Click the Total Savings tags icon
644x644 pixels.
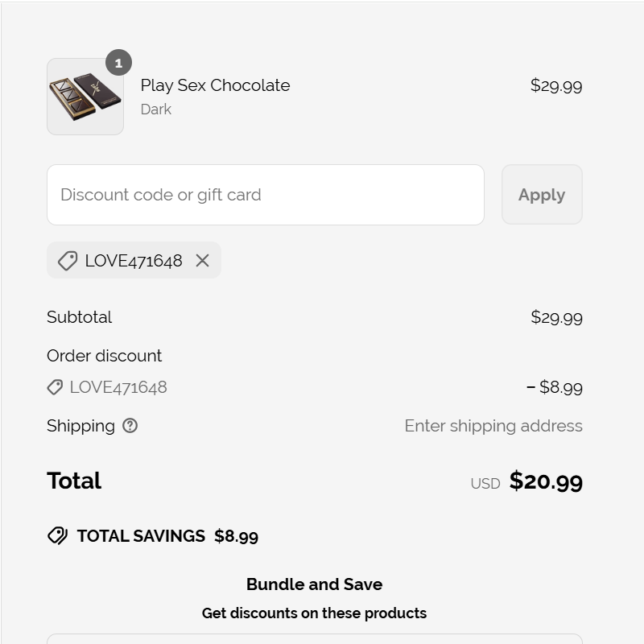pyautogui.click(x=57, y=536)
